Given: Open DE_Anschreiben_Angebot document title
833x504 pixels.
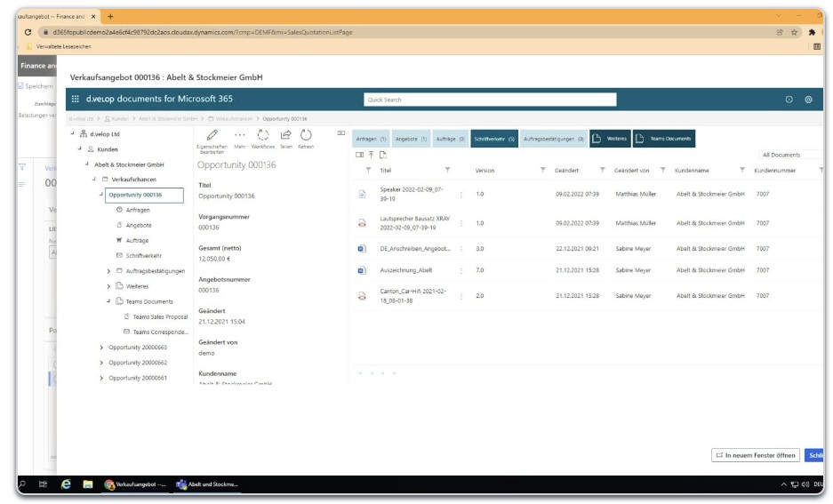Looking at the screenshot, I should tap(415, 249).
